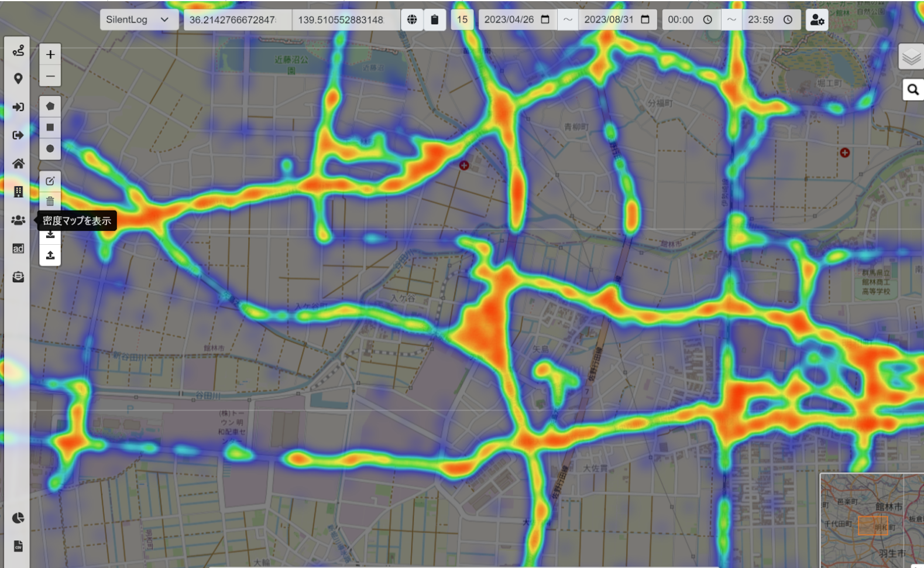This screenshot has width=924, height=568.
Task: Click the CSV file icon at sidebar bottom
Action: click(x=18, y=546)
